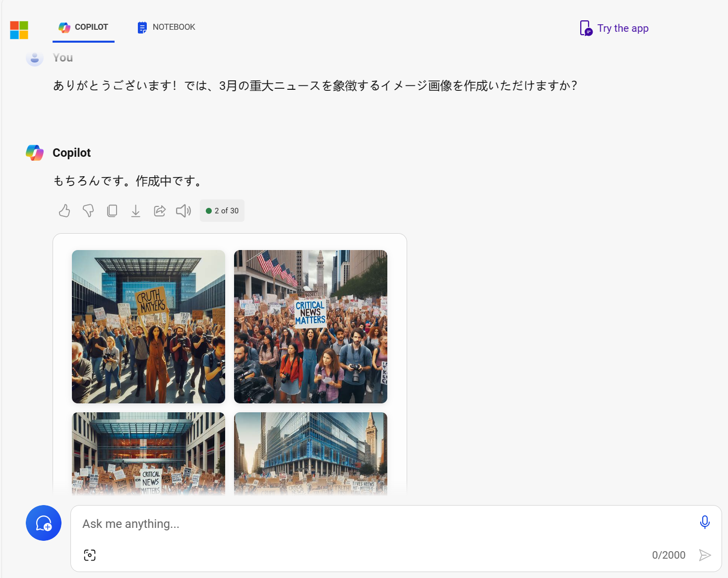Click the thumbs down dislike icon
728x578 pixels.
point(88,211)
